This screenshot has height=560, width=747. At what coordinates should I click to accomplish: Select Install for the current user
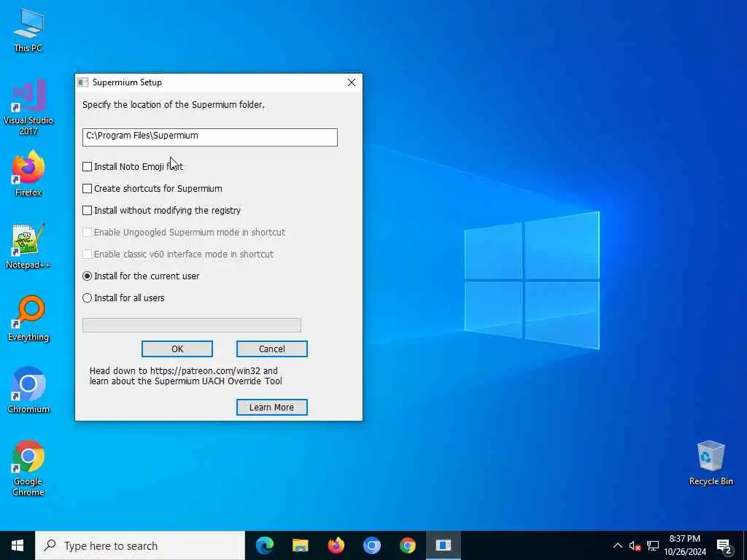point(88,276)
